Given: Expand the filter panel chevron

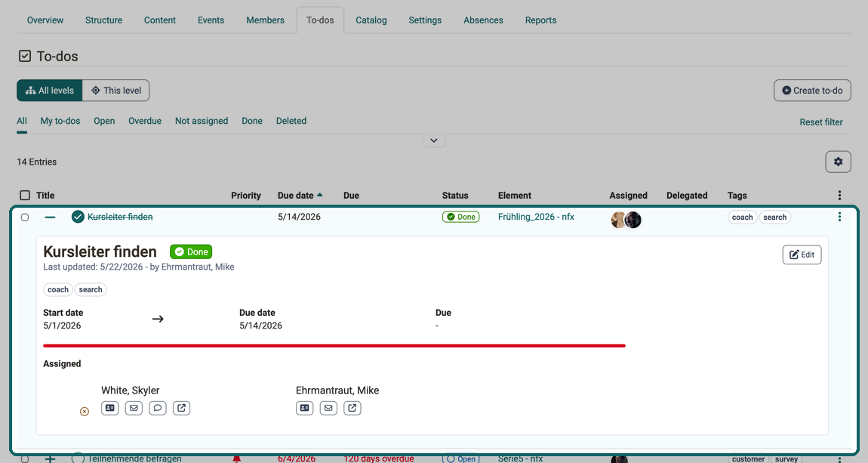Looking at the screenshot, I should (x=434, y=140).
